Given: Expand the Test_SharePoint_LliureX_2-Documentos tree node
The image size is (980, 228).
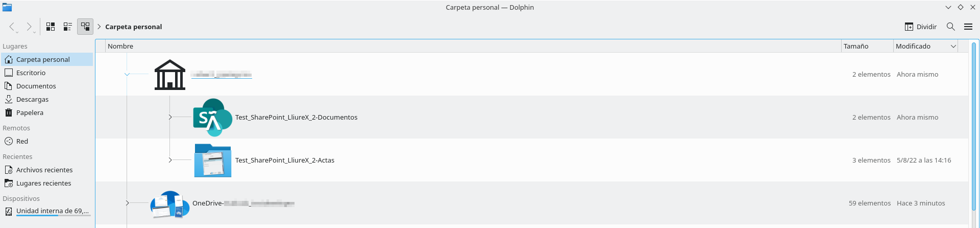Looking at the screenshot, I should click(x=170, y=117).
